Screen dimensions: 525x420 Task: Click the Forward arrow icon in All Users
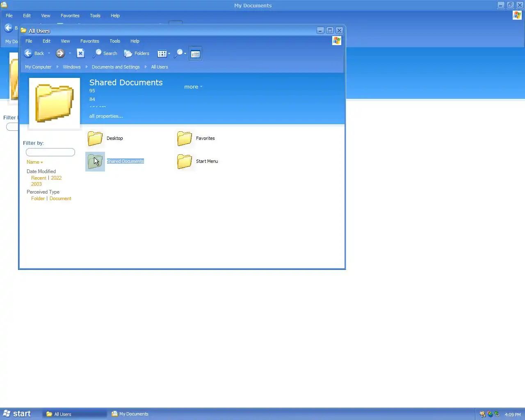60,53
